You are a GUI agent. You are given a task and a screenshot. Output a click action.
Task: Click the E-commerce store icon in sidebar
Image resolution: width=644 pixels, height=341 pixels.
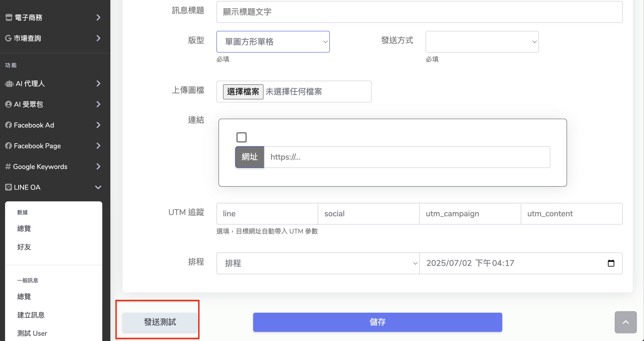[x=9, y=17]
